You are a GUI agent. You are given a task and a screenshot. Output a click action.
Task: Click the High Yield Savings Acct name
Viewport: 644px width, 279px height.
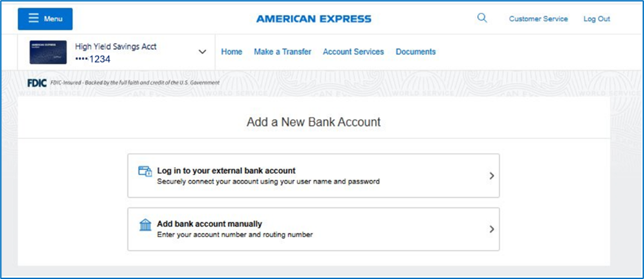115,47
